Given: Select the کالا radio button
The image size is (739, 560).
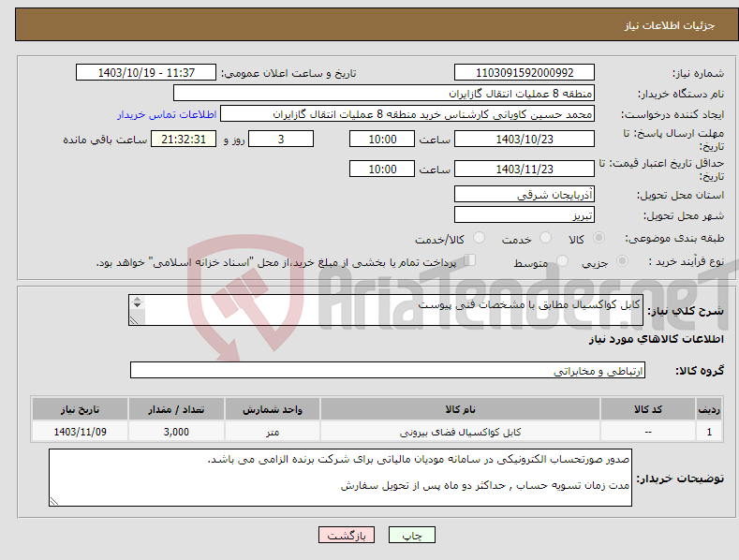Looking at the screenshot, I should tap(599, 238).
